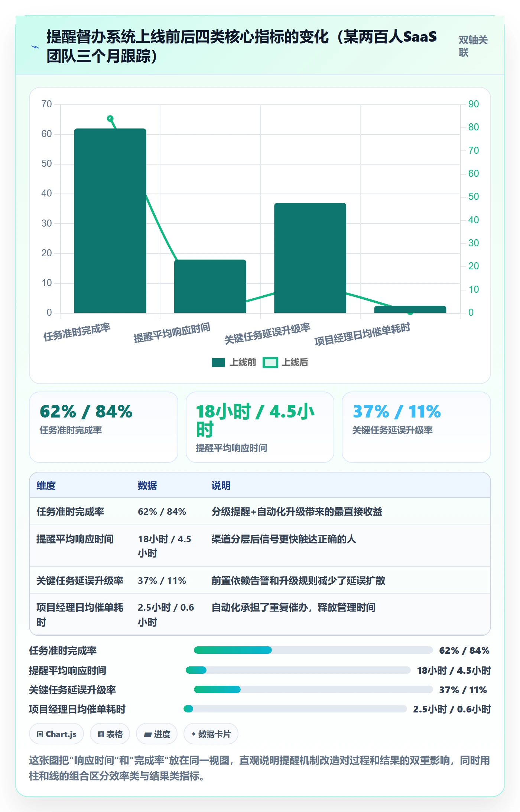520x812 pixels.
Task: Click the 提醒平均响应时间 progress bar
Action: [298, 670]
